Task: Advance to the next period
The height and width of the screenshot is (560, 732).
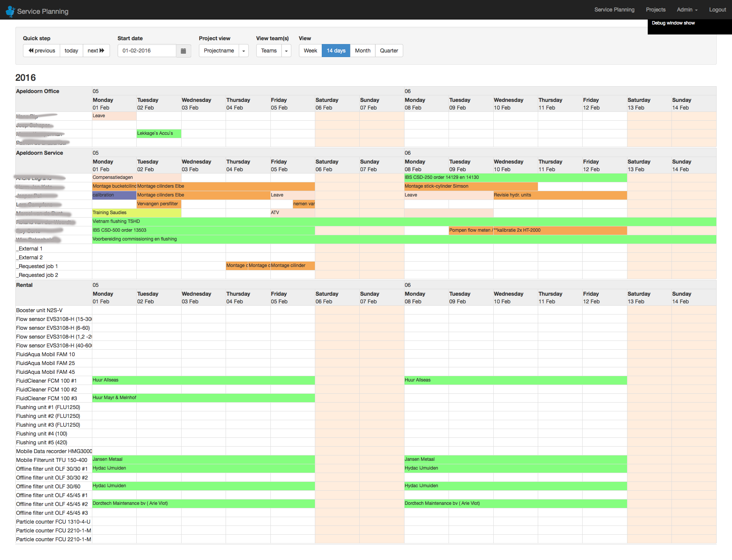Action: [x=96, y=51]
